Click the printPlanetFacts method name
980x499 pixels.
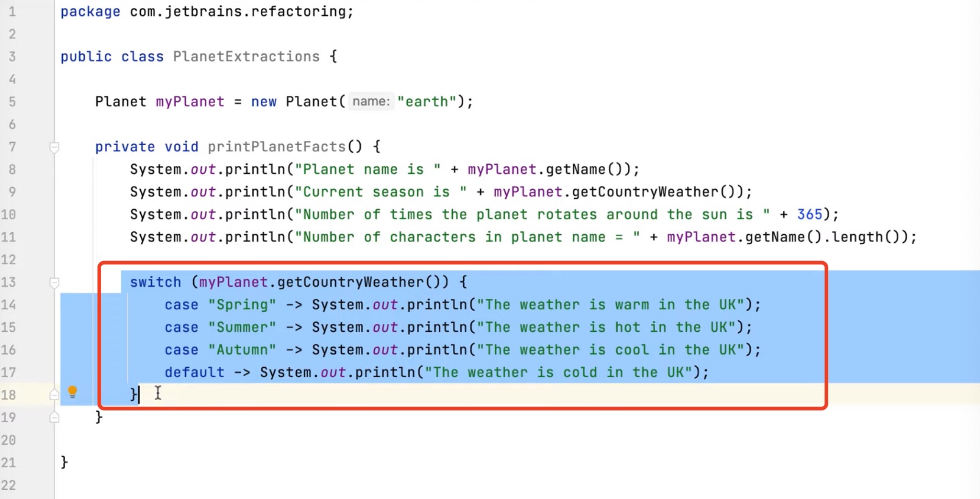tap(277, 147)
